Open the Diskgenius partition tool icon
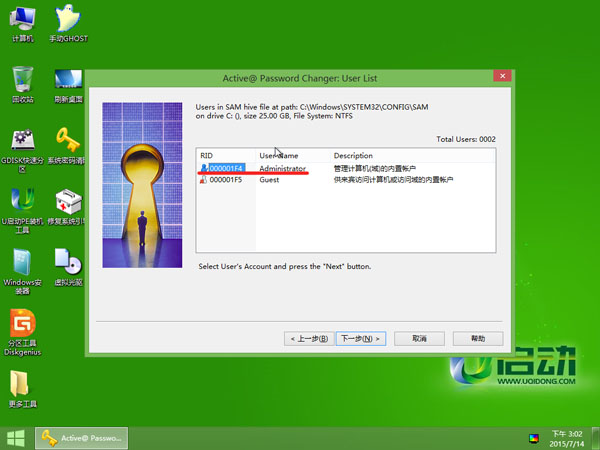 coord(23,332)
